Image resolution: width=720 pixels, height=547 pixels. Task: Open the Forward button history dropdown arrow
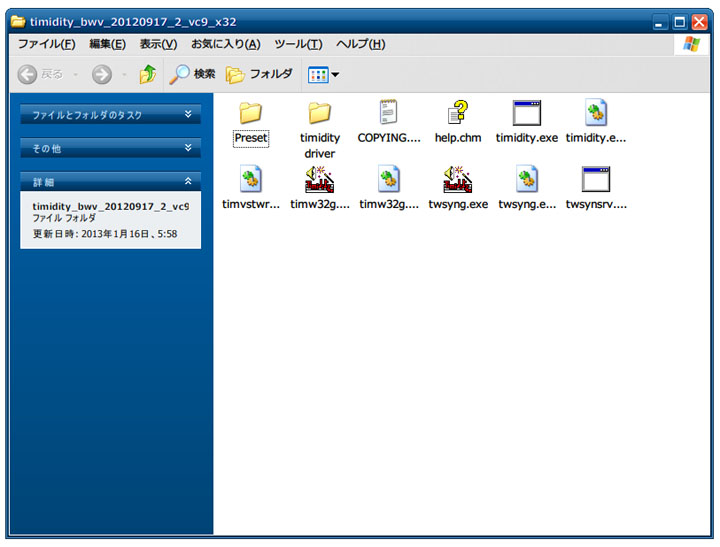coord(124,74)
